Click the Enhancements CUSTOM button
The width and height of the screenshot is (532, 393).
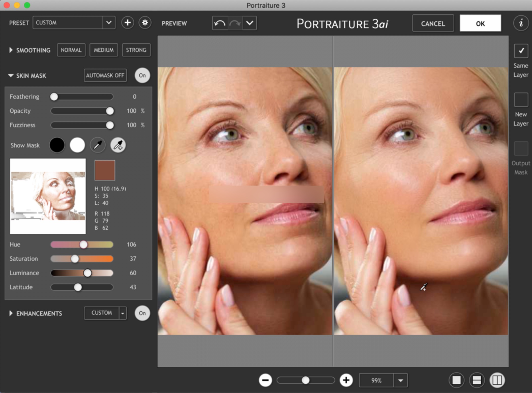[101, 313]
